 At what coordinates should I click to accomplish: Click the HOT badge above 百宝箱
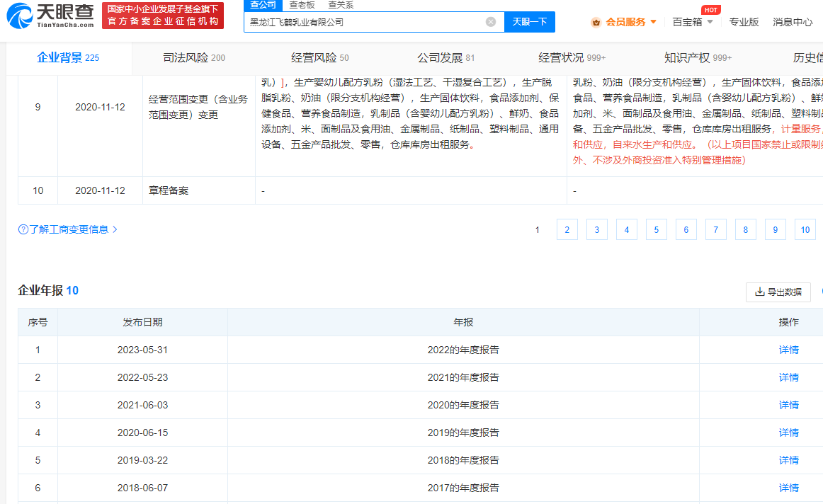click(x=710, y=9)
